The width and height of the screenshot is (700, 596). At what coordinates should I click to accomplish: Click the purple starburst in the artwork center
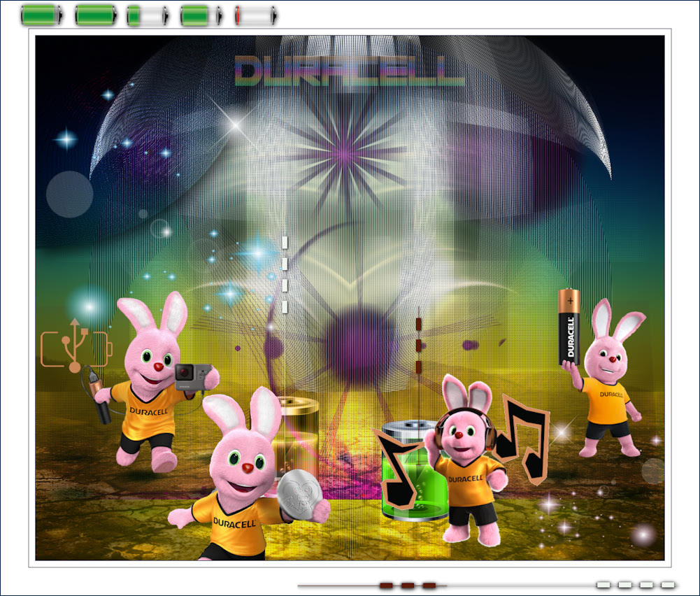[345, 155]
